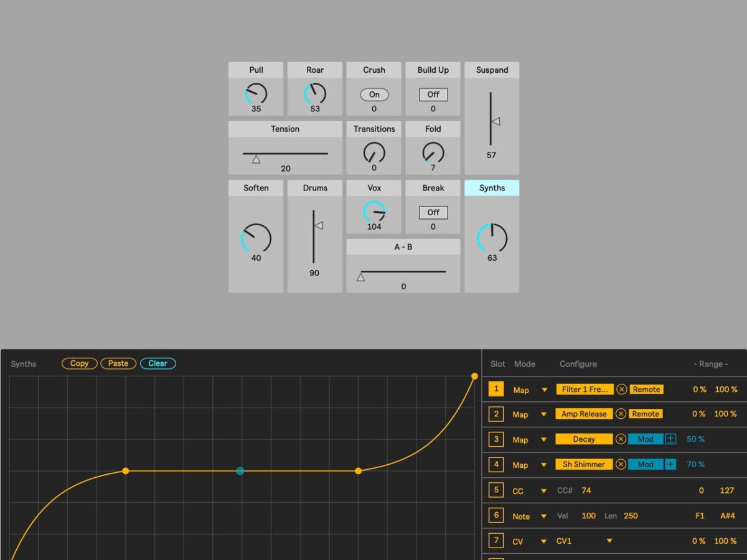Screen dimensions: 747x560
Task: Enable the Build Up Off toggle
Action: (x=433, y=95)
